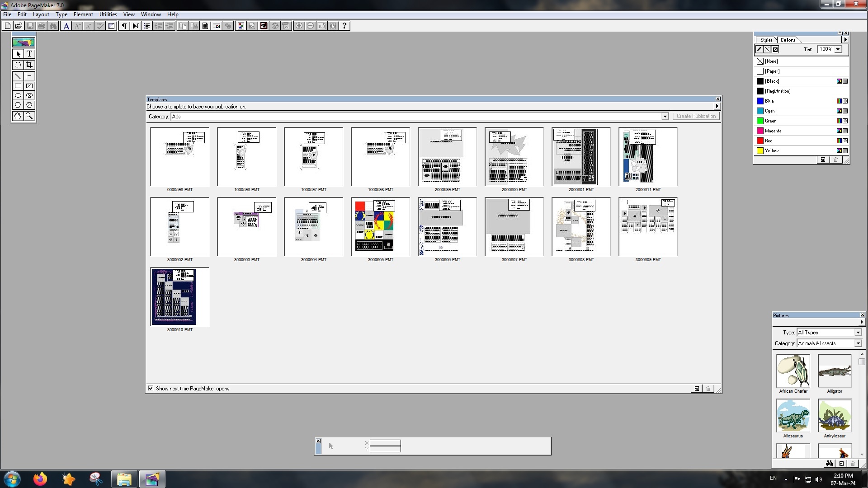Viewport: 868px width, 488px height.
Task: Open Firefox from the taskbar
Action: (x=40, y=479)
